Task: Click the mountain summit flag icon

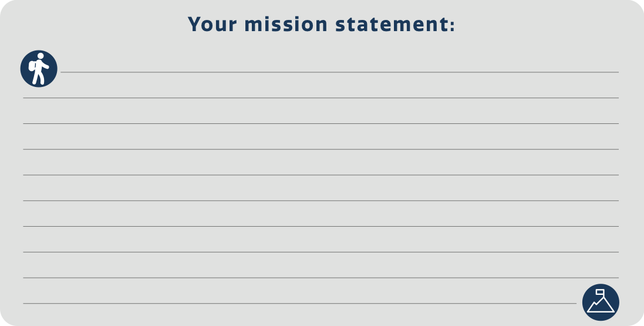Action: coord(601,302)
